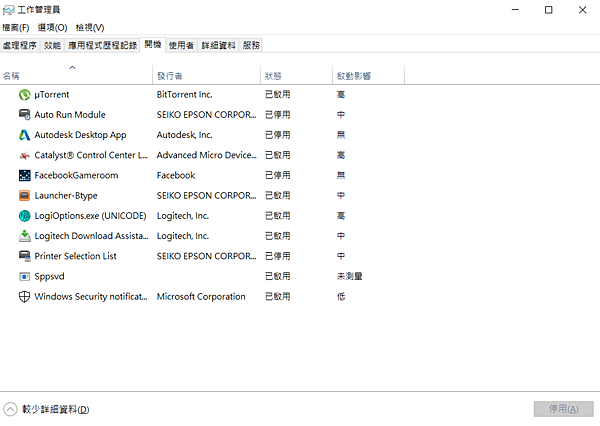600x426 pixels.
Task: Select the Windows Security notification entry
Action: (91, 297)
